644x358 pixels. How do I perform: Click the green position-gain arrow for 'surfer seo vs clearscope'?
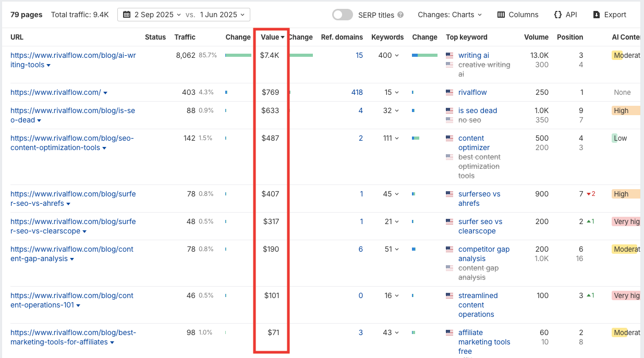[x=588, y=221]
